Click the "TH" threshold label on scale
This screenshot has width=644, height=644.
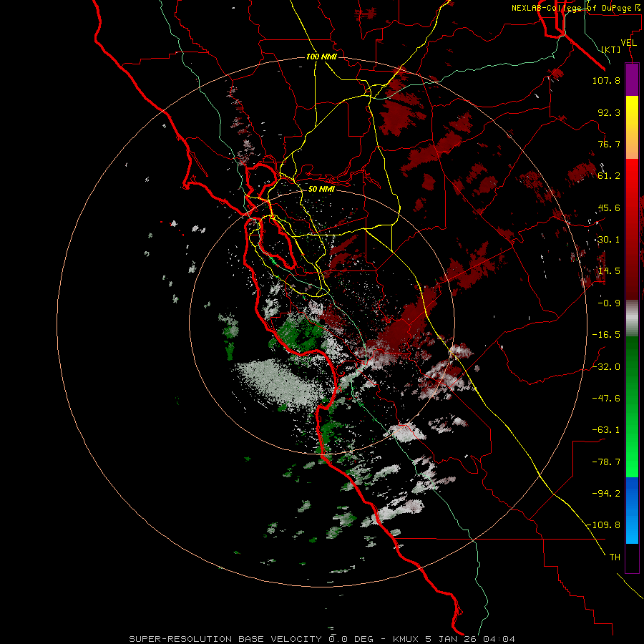point(615,557)
